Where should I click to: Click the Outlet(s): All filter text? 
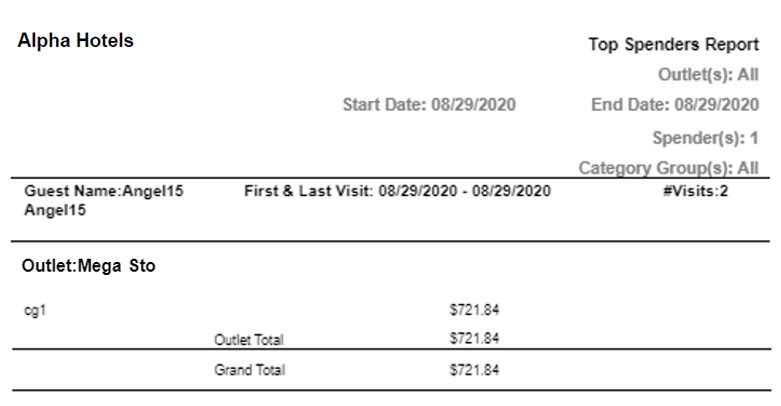tap(708, 74)
